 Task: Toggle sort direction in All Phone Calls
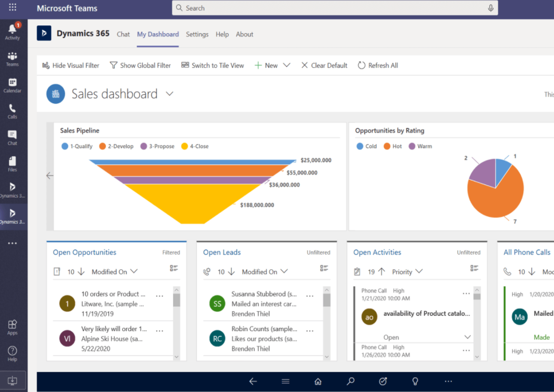[532, 271]
